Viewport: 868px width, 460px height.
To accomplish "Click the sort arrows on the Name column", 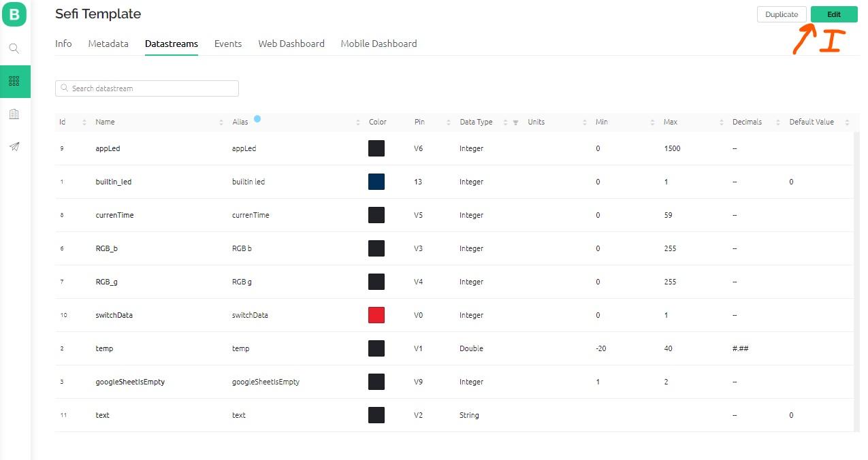I will point(221,122).
